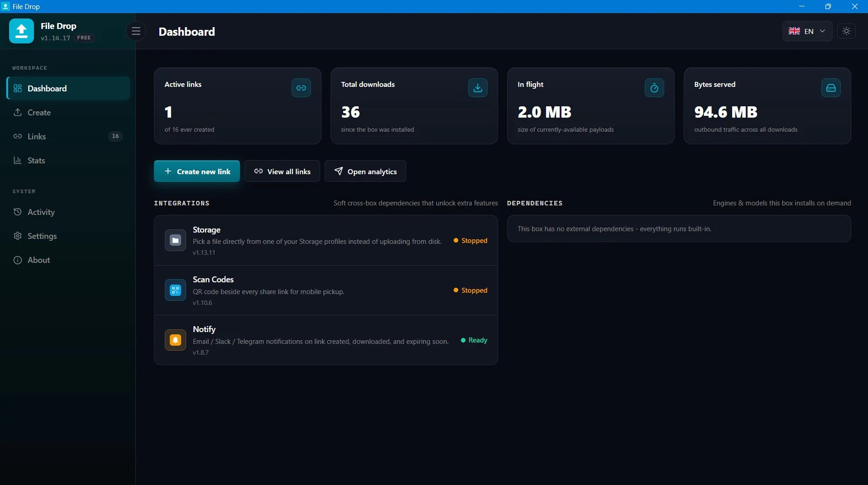Click the paper plane icon on Open analytics
The height and width of the screenshot is (485, 868).
[339, 171]
